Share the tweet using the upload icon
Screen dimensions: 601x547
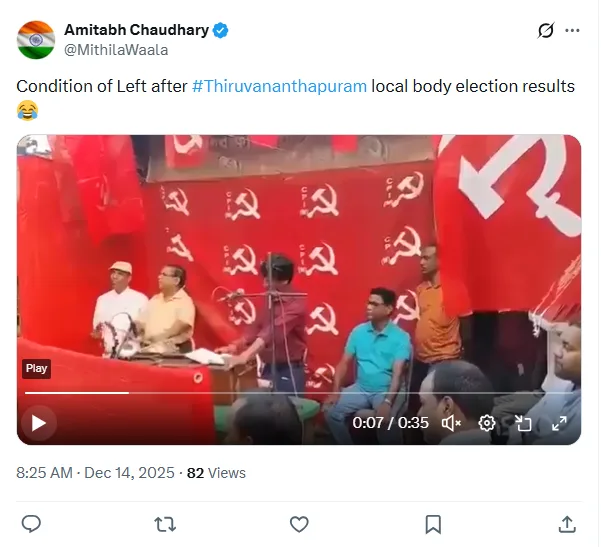[567, 524]
